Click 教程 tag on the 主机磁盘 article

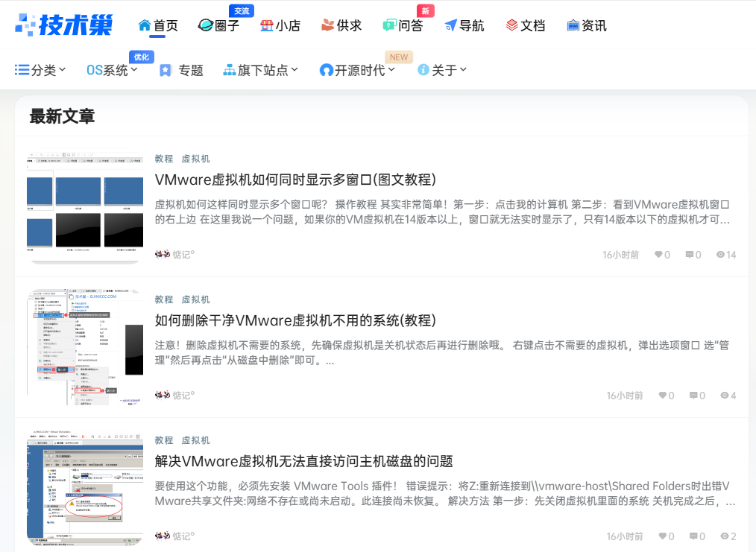coord(164,440)
